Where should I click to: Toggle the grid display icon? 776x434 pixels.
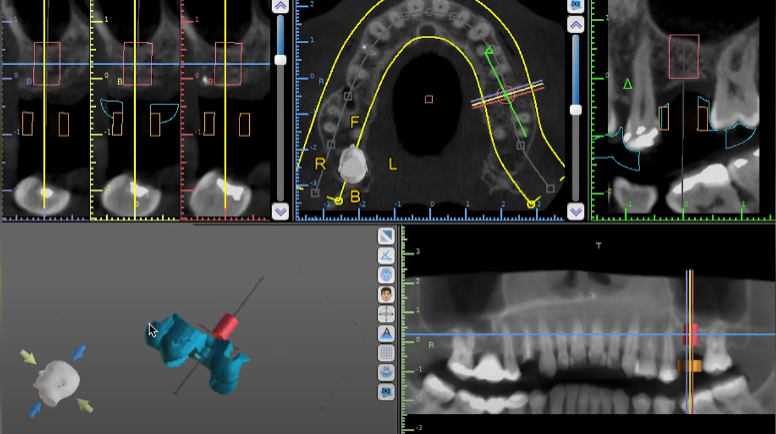tap(386, 352)
